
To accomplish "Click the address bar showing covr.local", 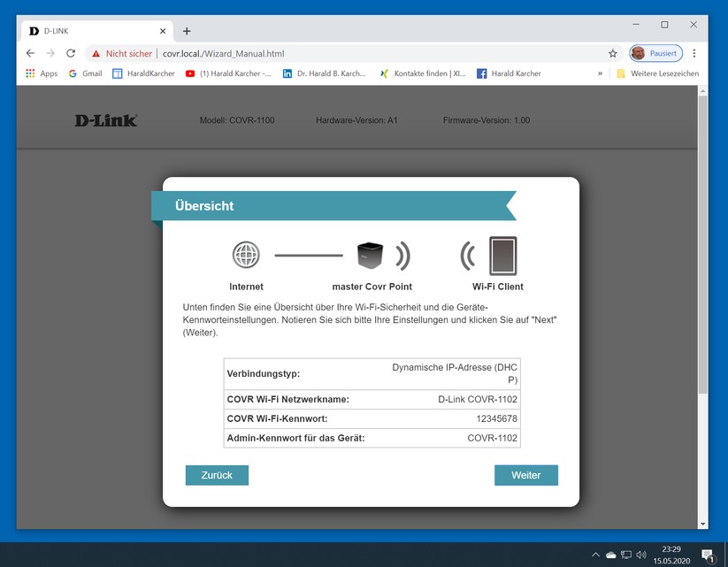I will pos(354,53).
